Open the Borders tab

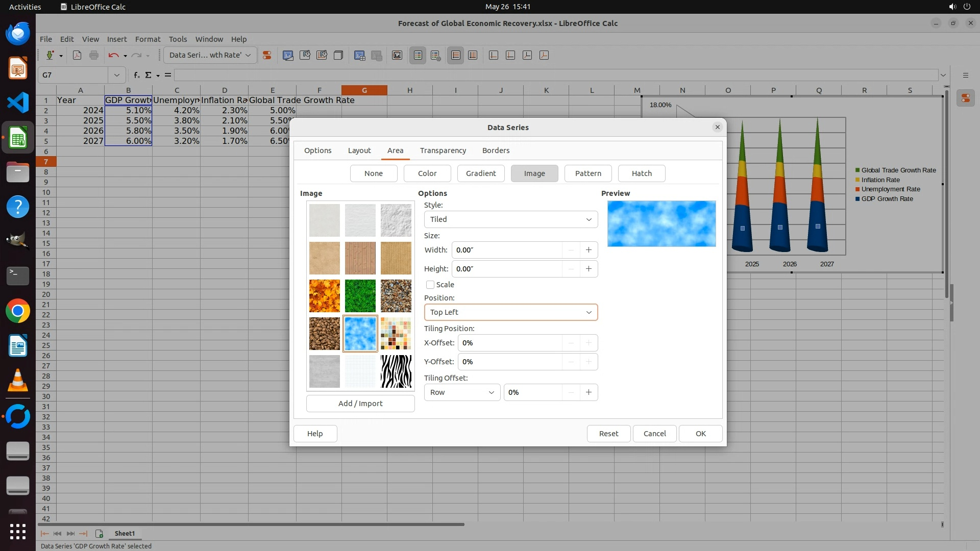pyautogui.click(x=496, y=151)
